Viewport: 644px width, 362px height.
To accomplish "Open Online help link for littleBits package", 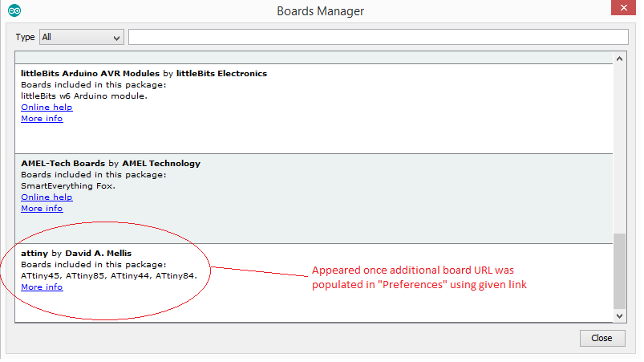I will click(47, 108).
